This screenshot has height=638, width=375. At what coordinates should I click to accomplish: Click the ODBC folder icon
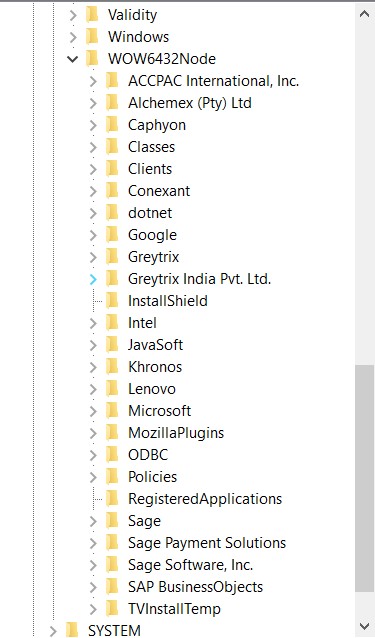point(112,454)
